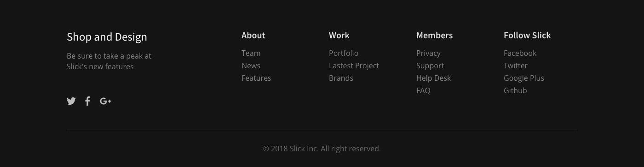Click the Shop and Design heading

(x=107, y=37)
